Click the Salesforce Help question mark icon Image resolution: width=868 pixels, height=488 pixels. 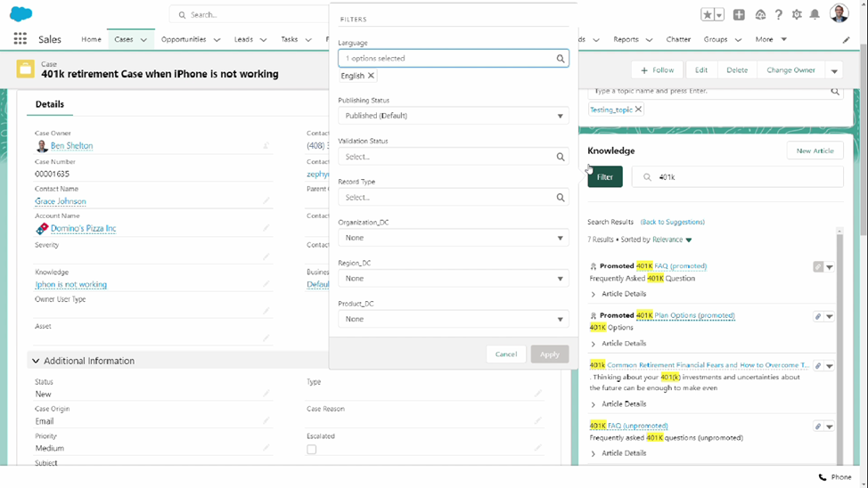778,14
